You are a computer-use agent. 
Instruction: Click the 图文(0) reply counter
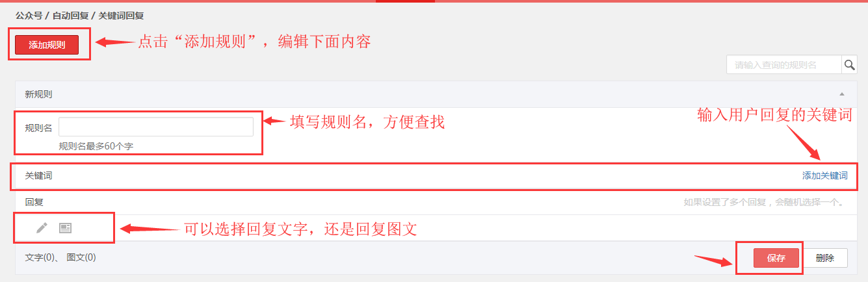coord(81,257)
